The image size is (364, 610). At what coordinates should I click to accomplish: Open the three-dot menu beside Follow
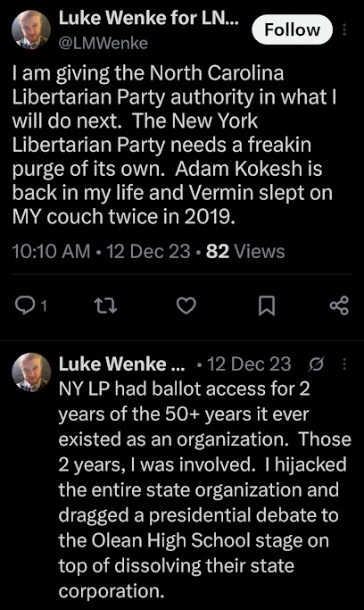(x=344, y=29)
